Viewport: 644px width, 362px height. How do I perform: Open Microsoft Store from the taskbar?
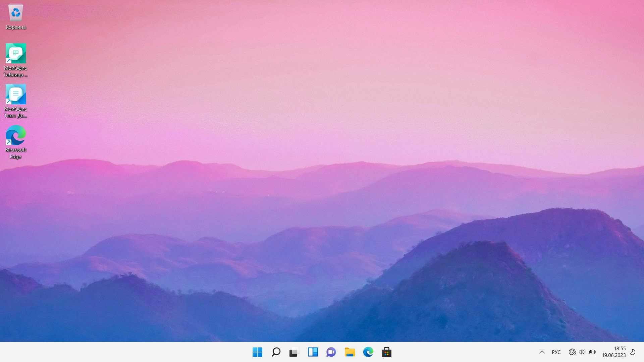point(386,352)
